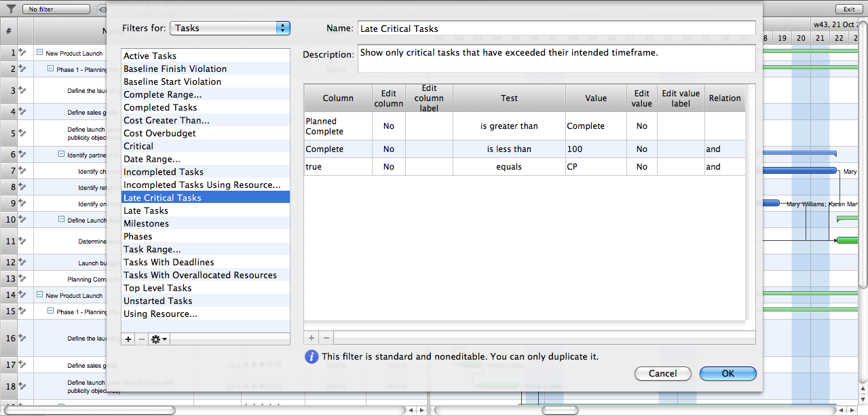Click the Exit button at top right
Screen dimensions: 868x416
849,10
